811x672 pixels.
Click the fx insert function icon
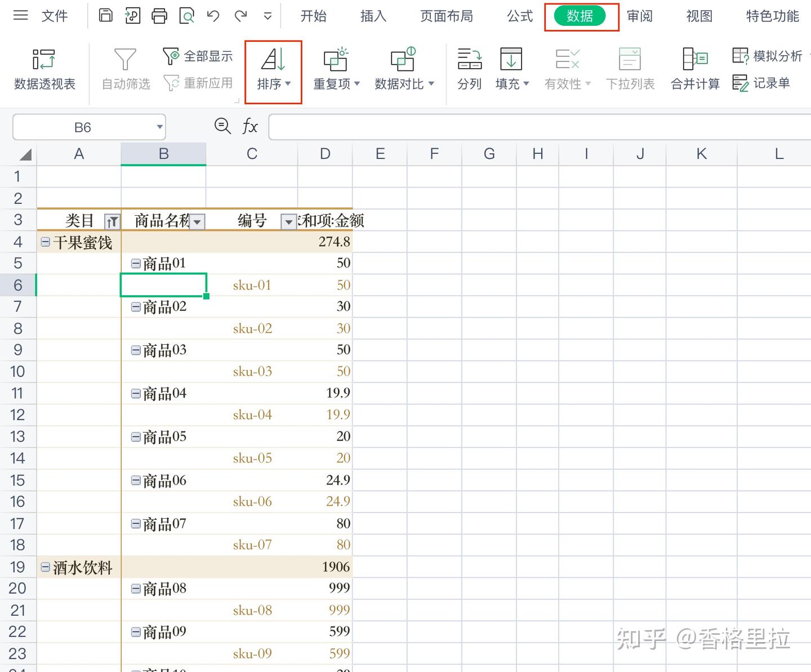coord(249,127)
